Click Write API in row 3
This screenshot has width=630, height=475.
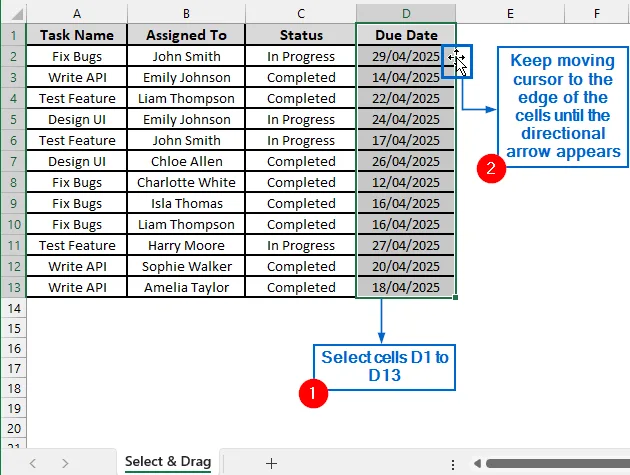[x=77, y=77]
